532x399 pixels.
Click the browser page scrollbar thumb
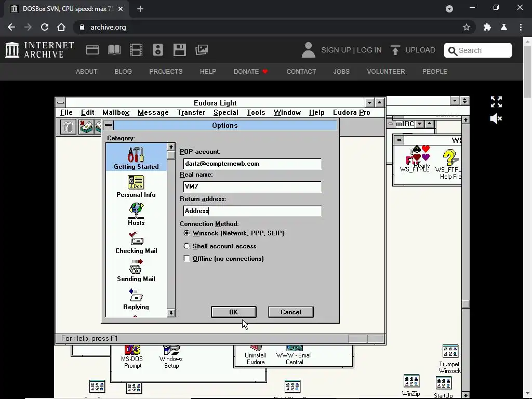coord(527,71)
